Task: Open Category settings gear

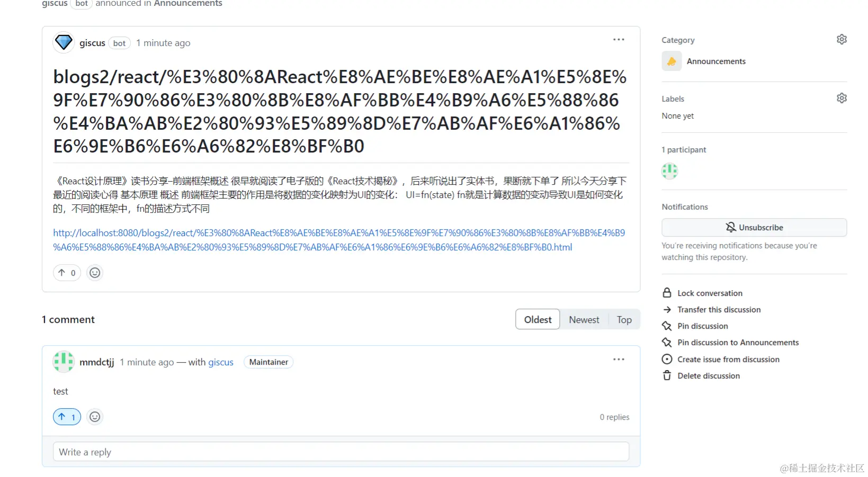Action: coord(842,40)
